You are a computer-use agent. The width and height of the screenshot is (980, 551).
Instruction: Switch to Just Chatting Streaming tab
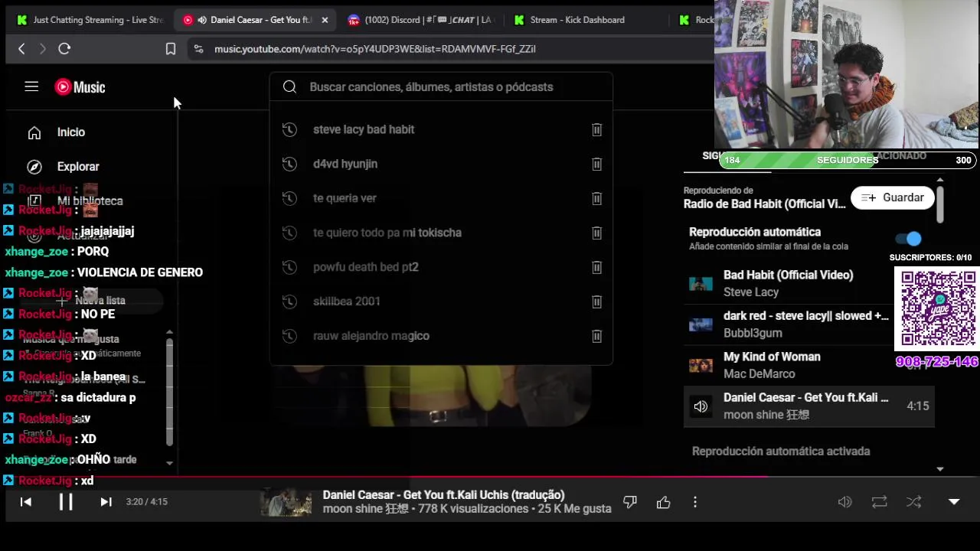pos(90,20)
